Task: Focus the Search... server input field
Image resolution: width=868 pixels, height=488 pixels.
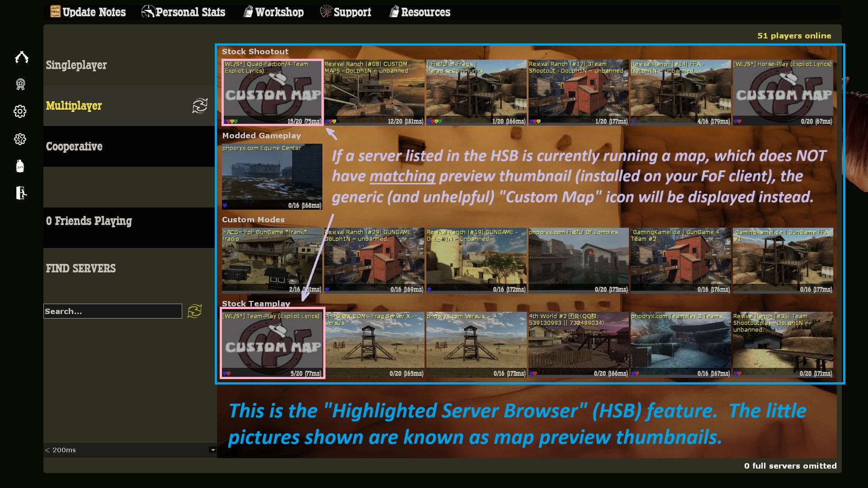Action: pos(113,311)
